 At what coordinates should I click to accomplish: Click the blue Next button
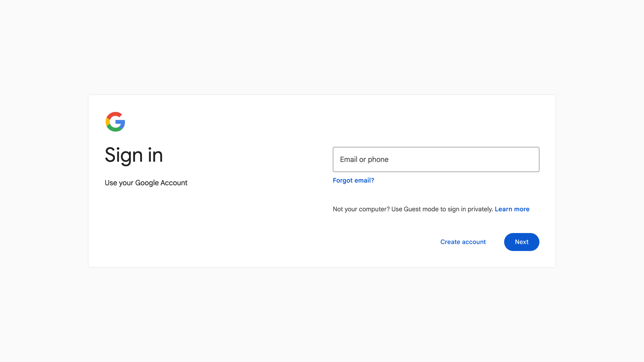click(522, 242)
